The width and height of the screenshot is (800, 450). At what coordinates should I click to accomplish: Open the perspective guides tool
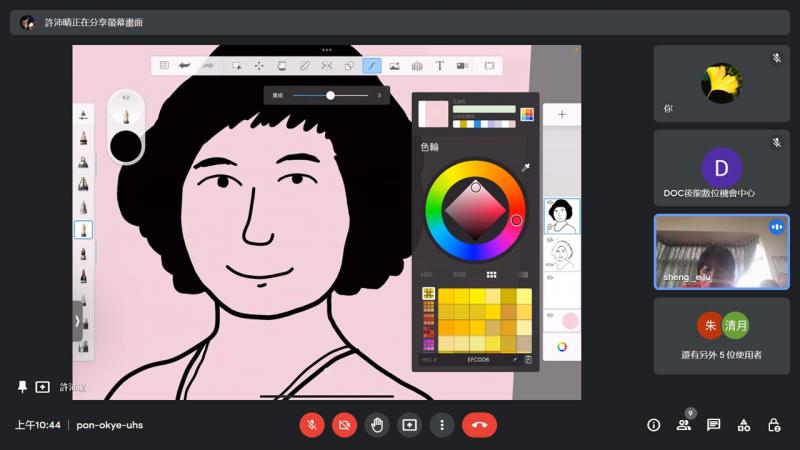[417, 66]
